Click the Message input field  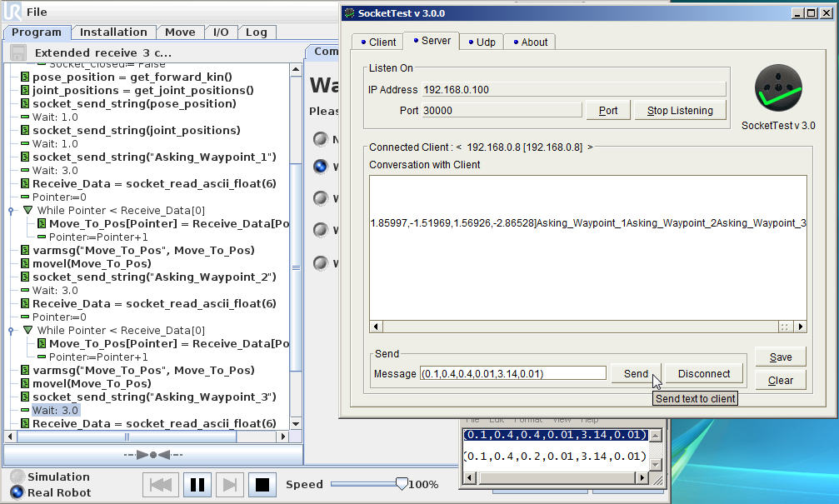pos(513,373)
